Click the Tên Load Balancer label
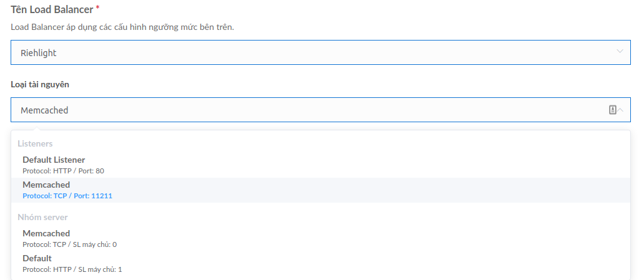 52,9
